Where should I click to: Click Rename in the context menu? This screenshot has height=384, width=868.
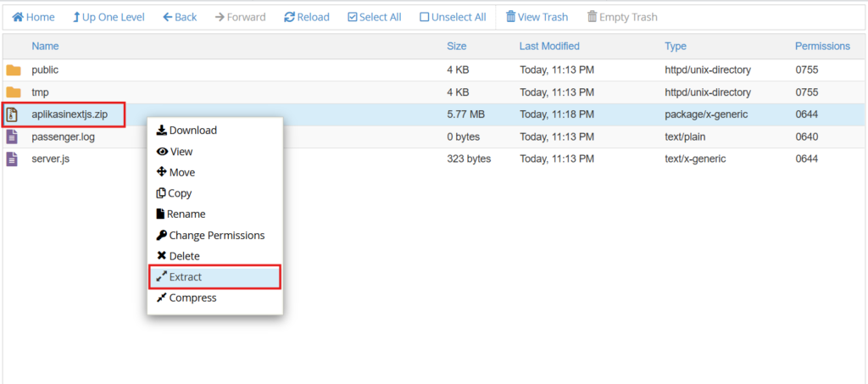pos(186,214)
